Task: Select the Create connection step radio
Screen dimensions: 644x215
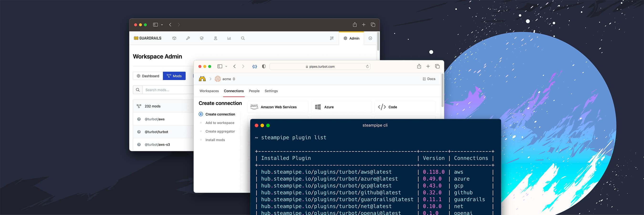Action: (201, 114)
